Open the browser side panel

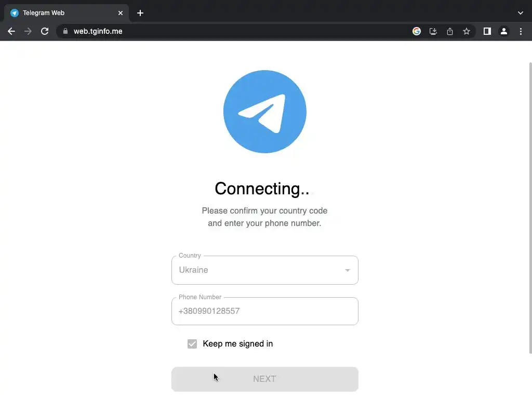tap(487, 31)
